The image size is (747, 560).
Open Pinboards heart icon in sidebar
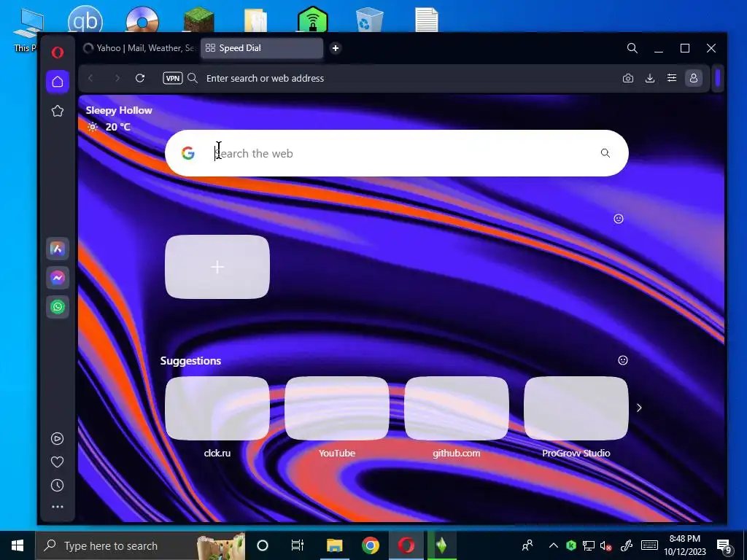coord(57,462)
